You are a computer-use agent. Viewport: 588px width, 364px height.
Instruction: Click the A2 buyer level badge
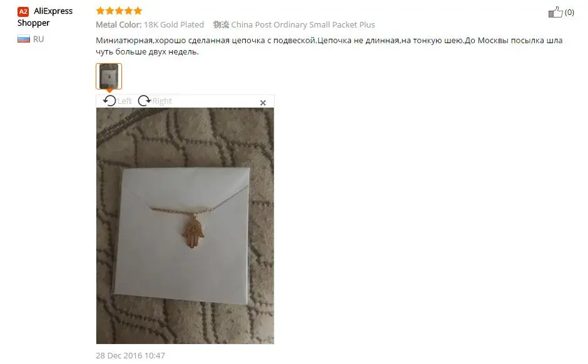click(x=23, y=12)
